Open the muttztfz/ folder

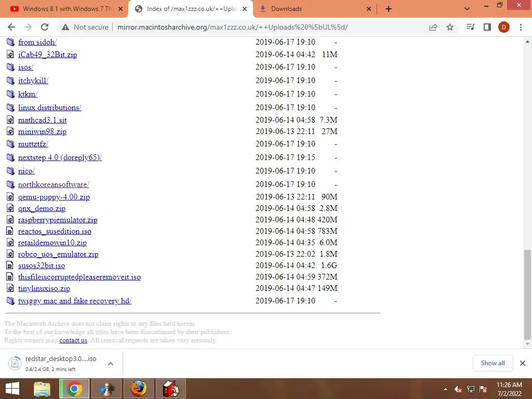tap(33, 144)
